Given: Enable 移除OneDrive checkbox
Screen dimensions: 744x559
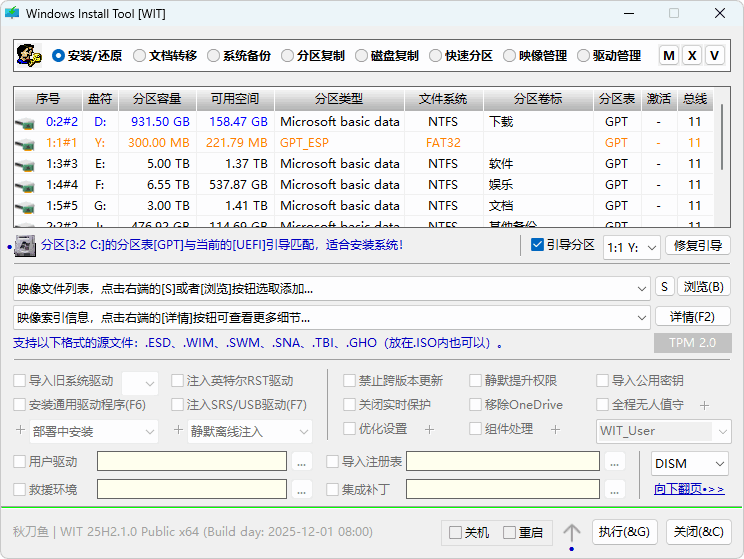Looking at the screenshot, I should coord(475,404).
